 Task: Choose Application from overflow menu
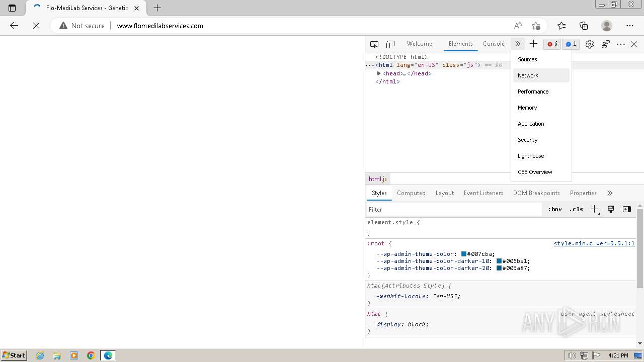click(x=541, y=124)
